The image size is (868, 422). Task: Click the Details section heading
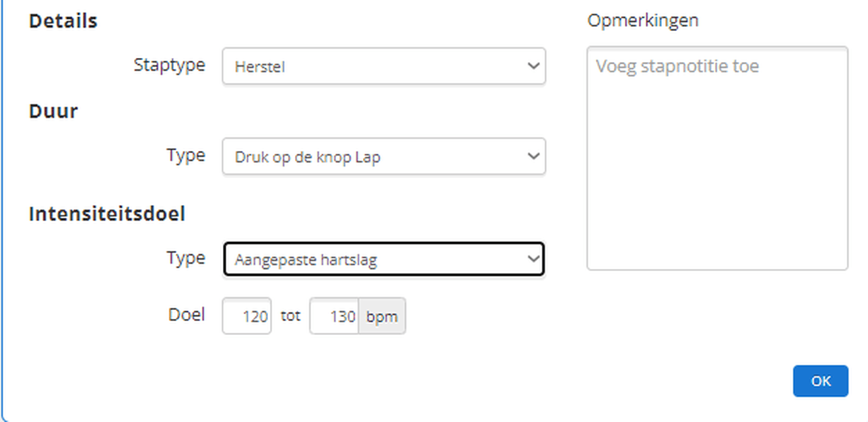[63, 21]
